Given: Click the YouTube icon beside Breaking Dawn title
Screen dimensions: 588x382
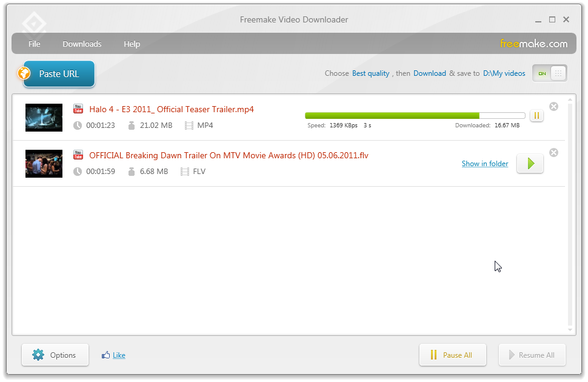Looking at the screenshot, I should (78, 155).
